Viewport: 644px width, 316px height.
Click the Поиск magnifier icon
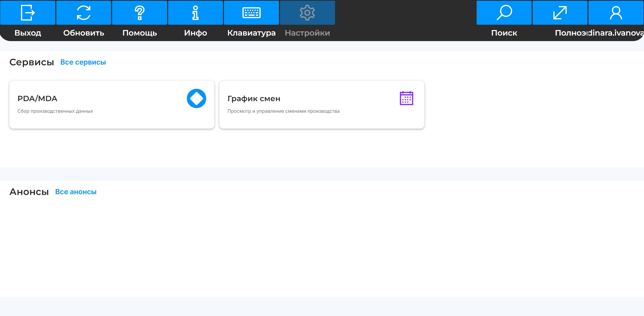pyautogui.click(x=504, y=13)
